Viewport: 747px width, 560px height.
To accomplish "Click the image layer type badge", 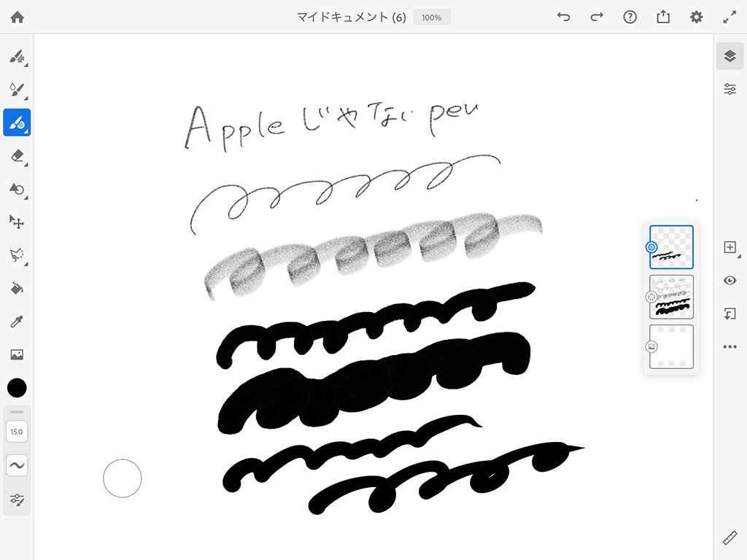I will click(651, 346).
